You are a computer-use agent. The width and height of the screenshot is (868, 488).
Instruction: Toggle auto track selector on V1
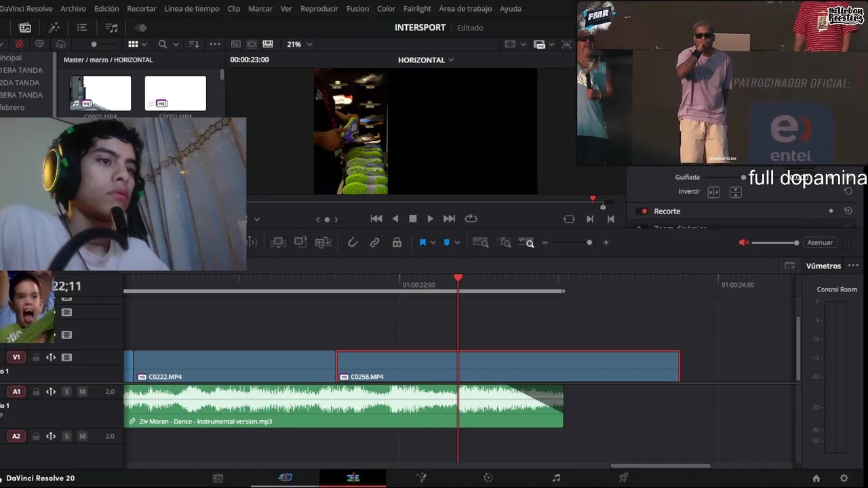click(x=51, y=358)
